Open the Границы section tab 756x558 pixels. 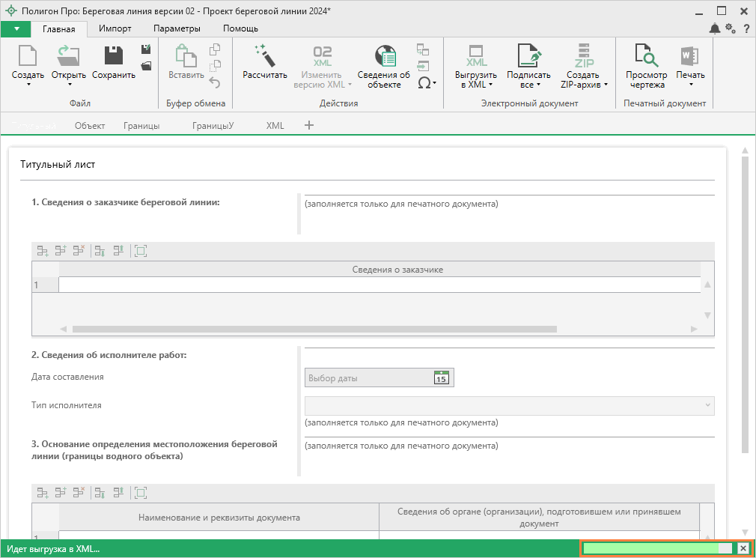141,126
